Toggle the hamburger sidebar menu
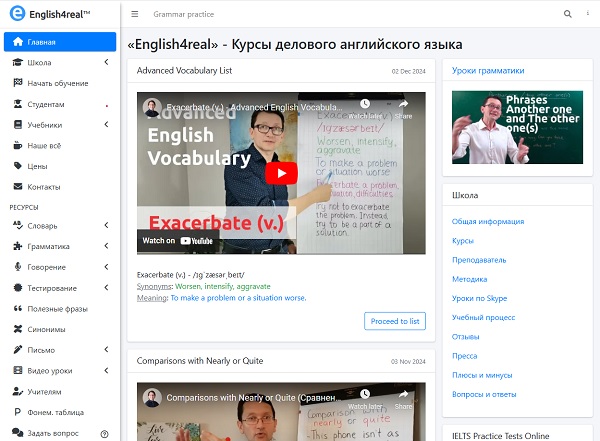Image resolution: width=600 pixels, height=441 pixels. [x=135, y=14]
